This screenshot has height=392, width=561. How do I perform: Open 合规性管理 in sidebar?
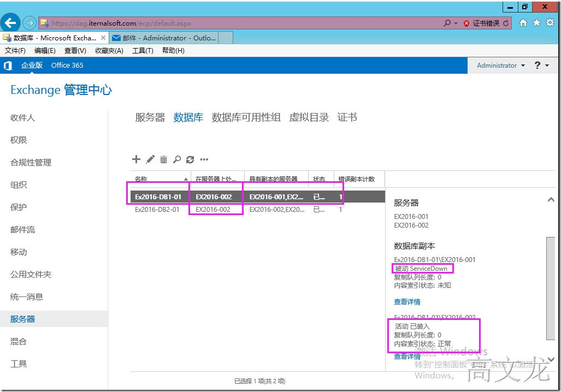pyautogui.click(x=31, y=162)
